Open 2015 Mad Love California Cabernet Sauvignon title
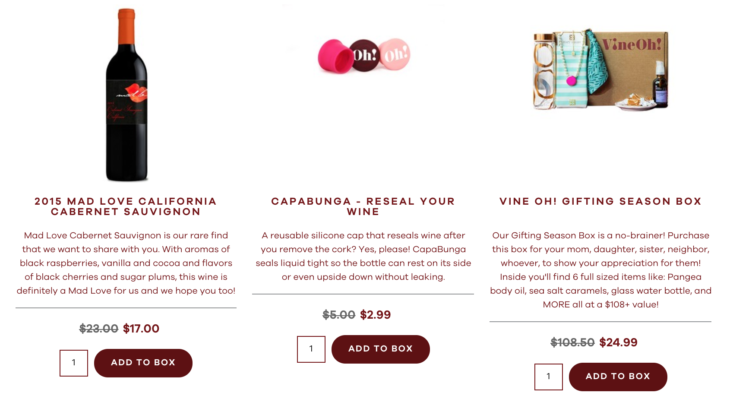Screen dimensions: 733x399 [x=126, y=207]
